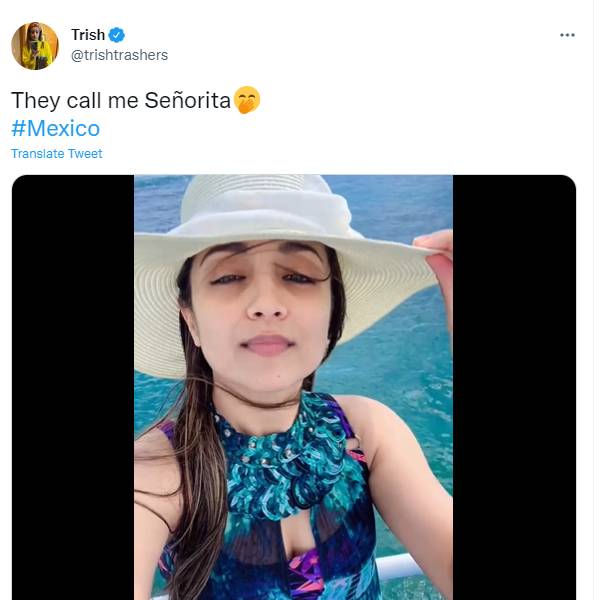Screen dimensions: 600x600
Task: Click Trish's profile avatar picture
Action: click(x=34, y=45)
